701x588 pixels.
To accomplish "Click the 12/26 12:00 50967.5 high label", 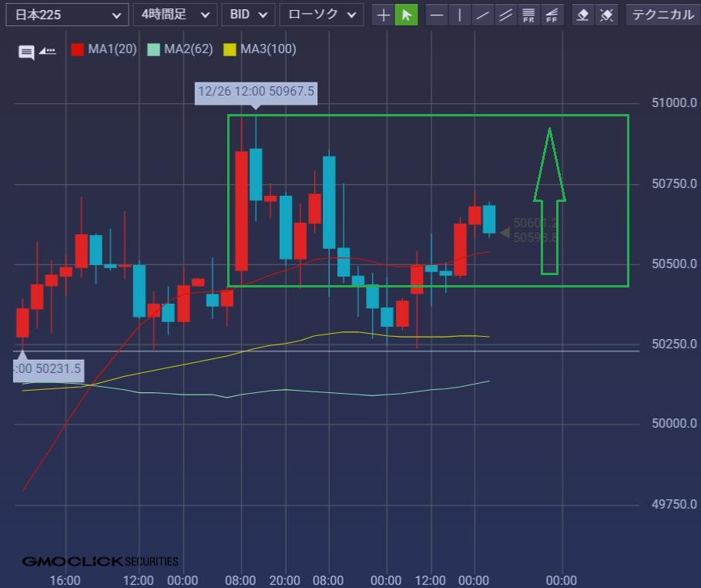I will [256, 92].
